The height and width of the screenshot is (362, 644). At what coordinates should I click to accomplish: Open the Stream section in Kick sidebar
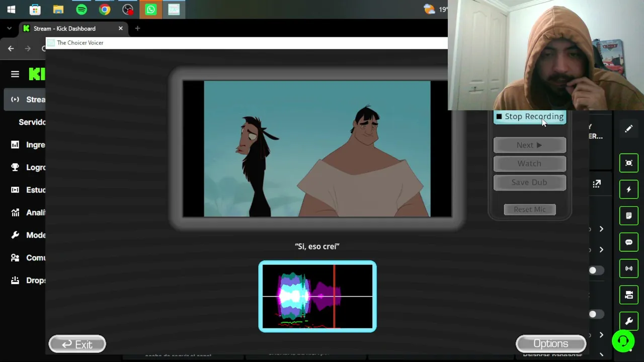[25, 100]
